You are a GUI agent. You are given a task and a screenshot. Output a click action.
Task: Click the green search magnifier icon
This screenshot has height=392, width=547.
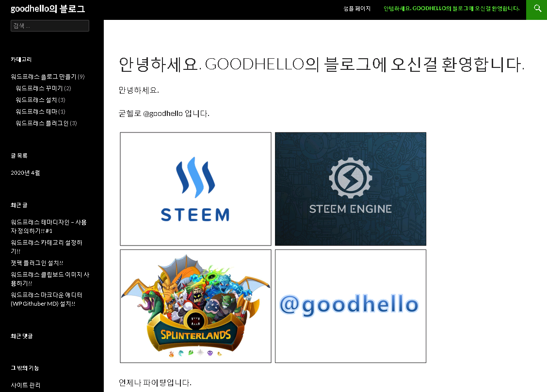tap(536, 10)
